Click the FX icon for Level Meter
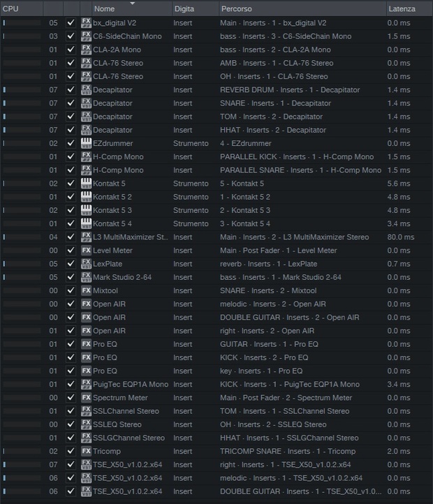This screenshot has height=504, width=433. coord(86,251)
